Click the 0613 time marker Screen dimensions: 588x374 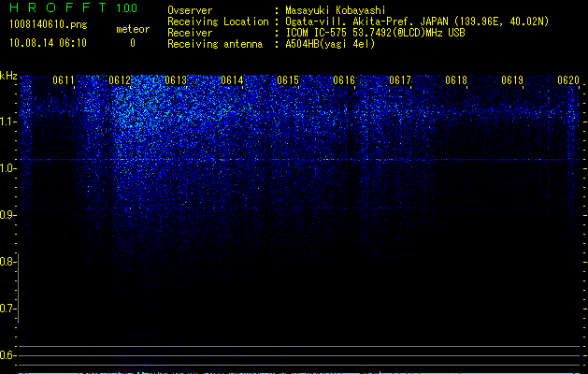pyautogui.click(x=176, y=80)
